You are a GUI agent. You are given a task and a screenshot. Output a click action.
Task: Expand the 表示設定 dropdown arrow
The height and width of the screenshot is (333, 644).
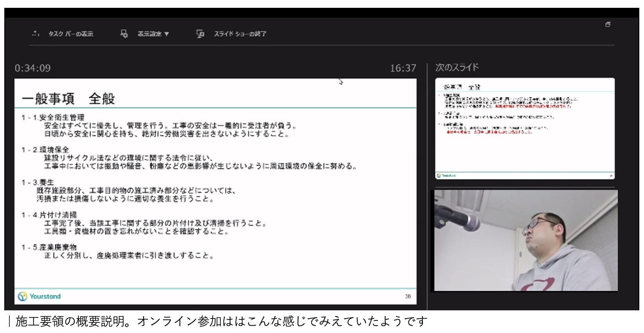tap(167, 34)
